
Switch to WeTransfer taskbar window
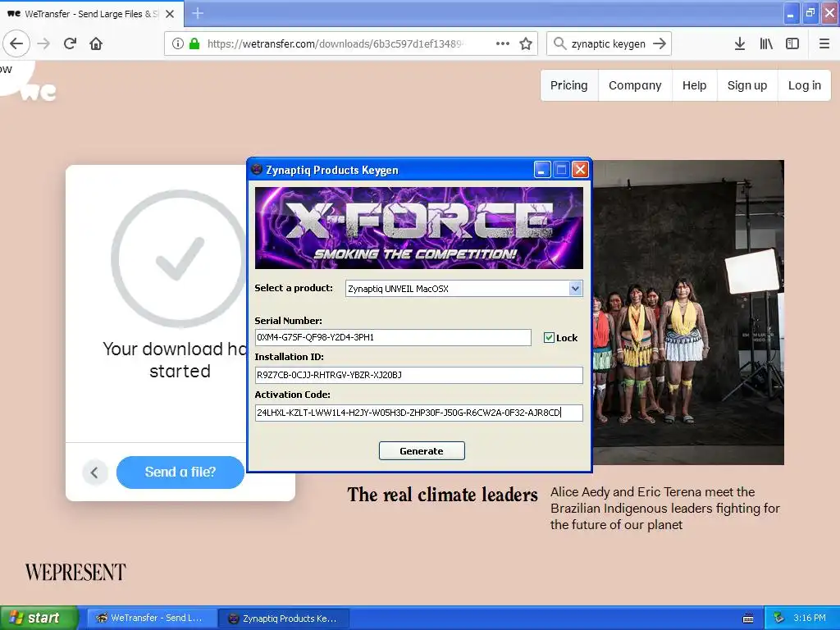pyautogui.click(x=151, y=619)
